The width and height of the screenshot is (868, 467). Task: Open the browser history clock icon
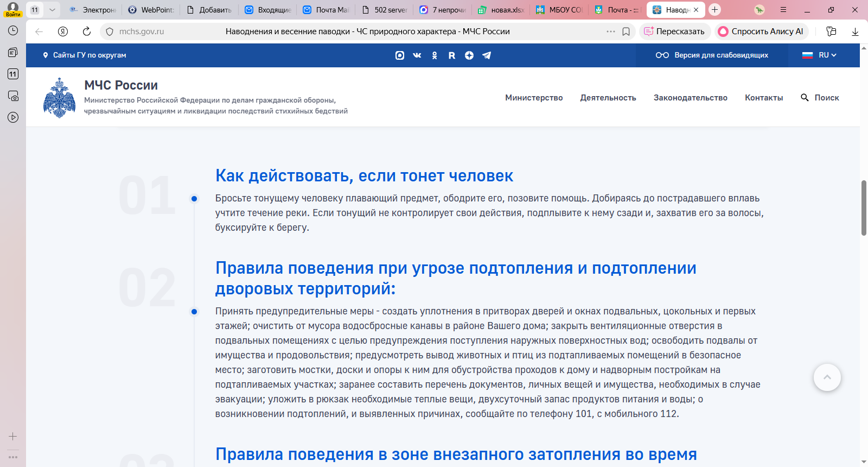pyautogui.click(x=13, y=30)
